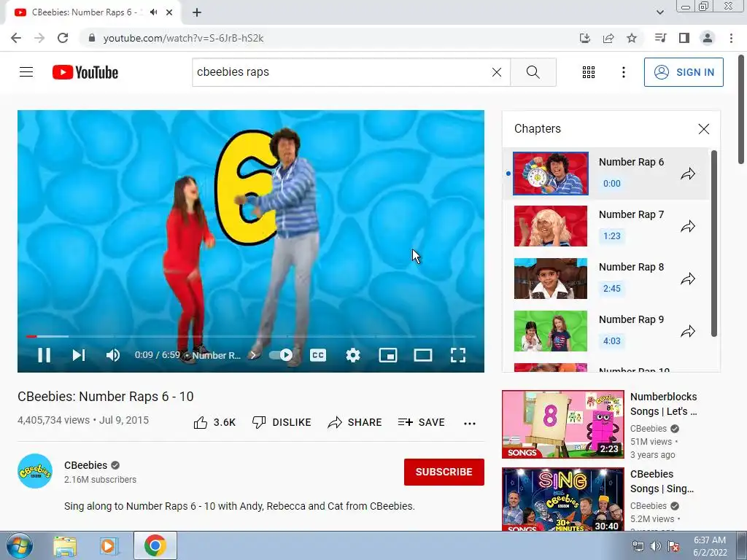This screenshot has height=560, width=747.
Task: Share the Number Rap 8 chapter
Action: pos(688,279)
